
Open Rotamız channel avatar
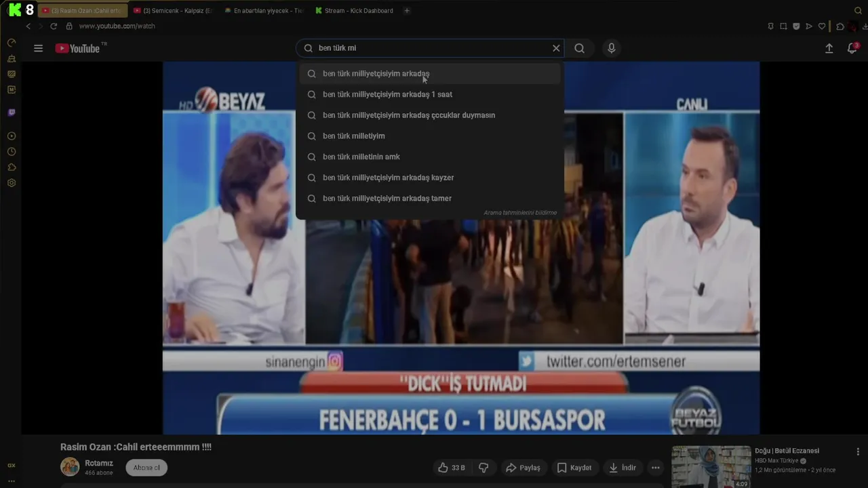(x=70, y=467)
